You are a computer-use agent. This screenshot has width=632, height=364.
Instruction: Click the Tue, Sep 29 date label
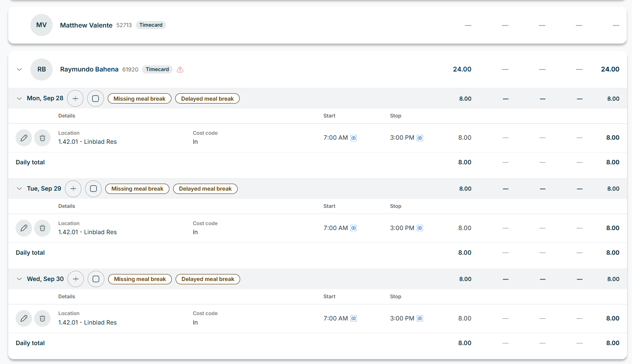(44, 189)
